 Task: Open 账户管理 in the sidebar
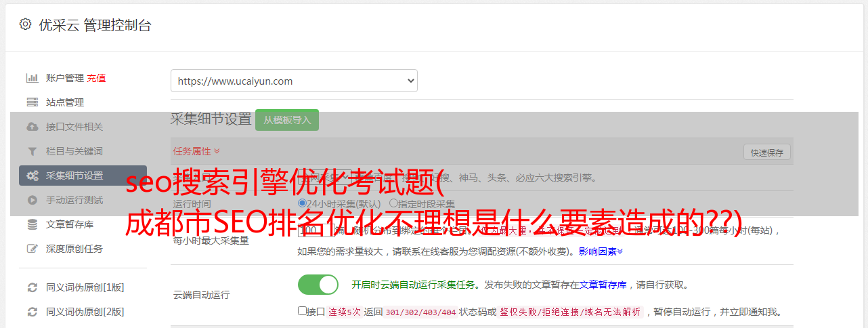pos(65,78)
